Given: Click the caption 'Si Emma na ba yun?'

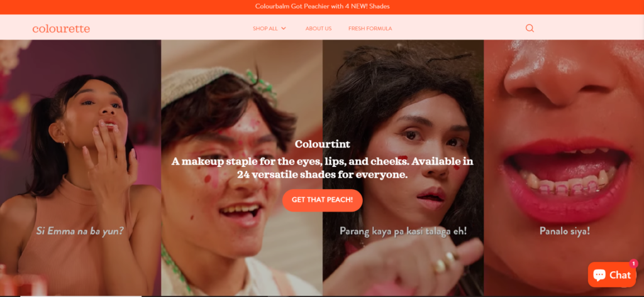Looking at the screenshot, I should tap(80, 231).
